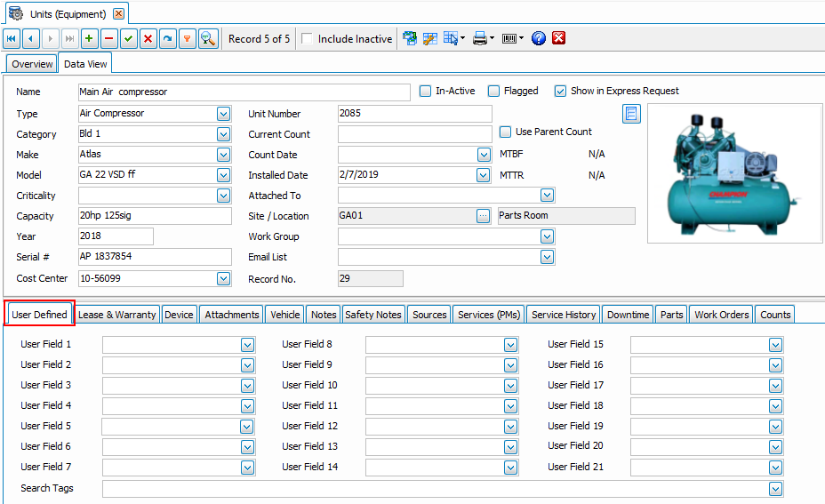The width and height of the screenshot is (825, 504).
Task: Click the Serial # field
Action: point(155,257)
